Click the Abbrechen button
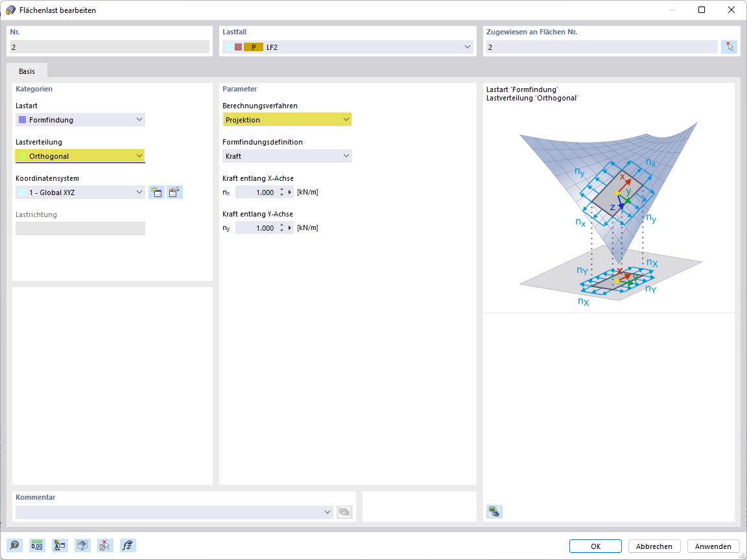 point(654,546)
